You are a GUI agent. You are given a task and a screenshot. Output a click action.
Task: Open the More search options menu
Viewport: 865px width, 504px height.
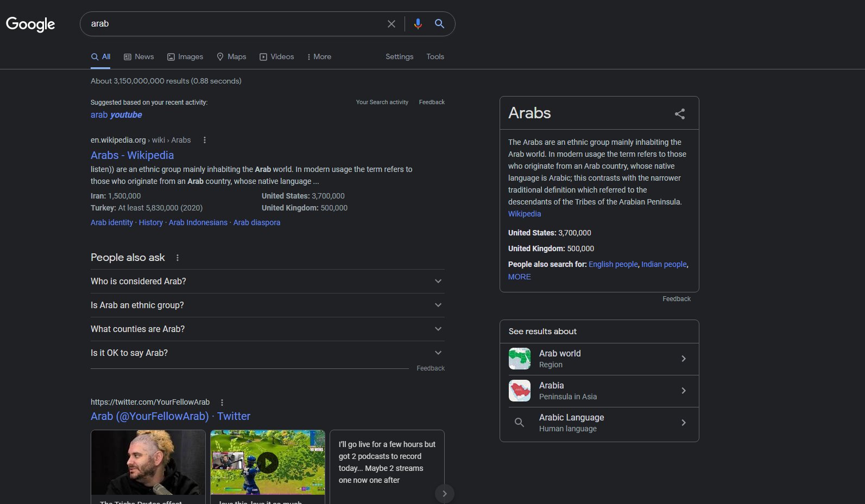point(319,56)
